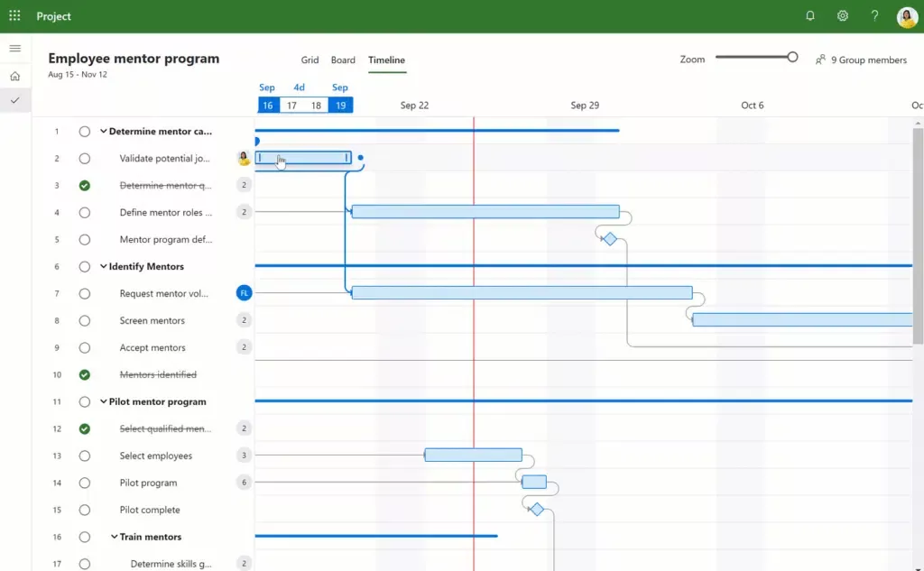The image size is (924, 571).
Task: Open help question mark icon
Action: (874, 16)
